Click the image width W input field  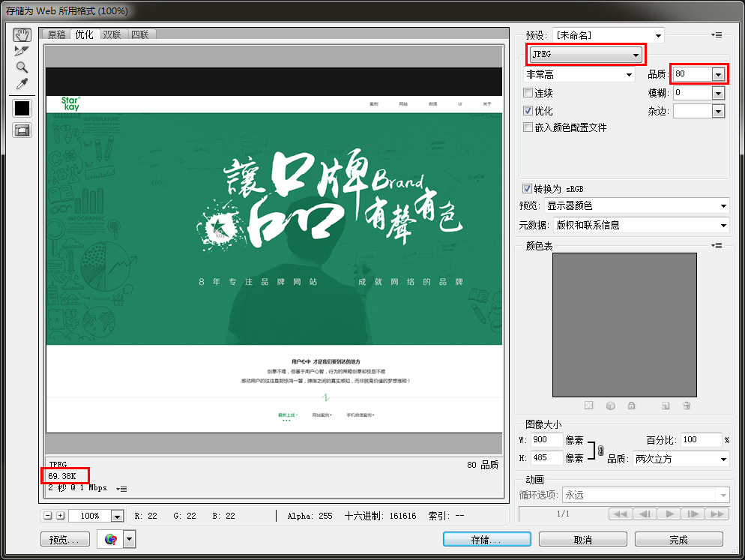click(x=546, y=440)
